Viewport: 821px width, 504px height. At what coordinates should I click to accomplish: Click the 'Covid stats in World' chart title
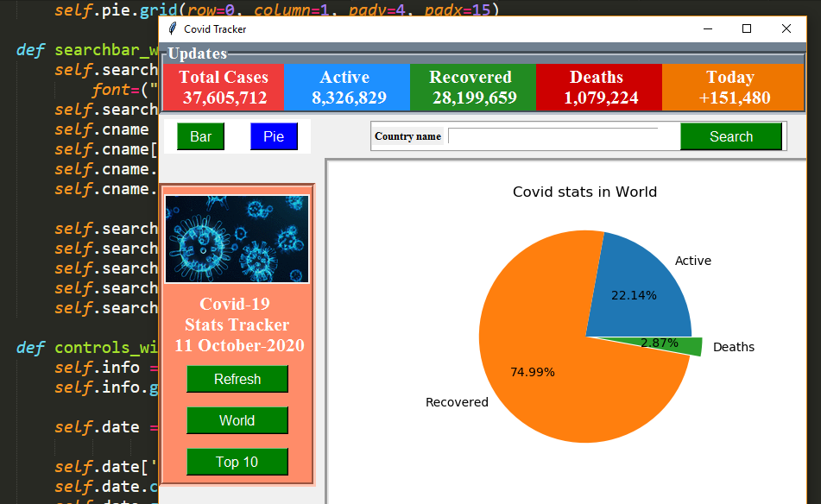pyautogui.click(x=584, y=192)
